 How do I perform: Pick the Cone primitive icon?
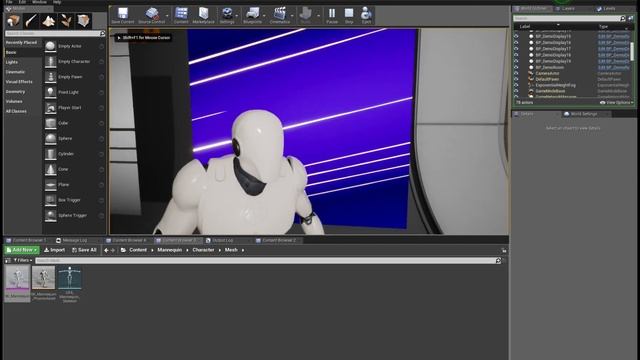[51, 169]
